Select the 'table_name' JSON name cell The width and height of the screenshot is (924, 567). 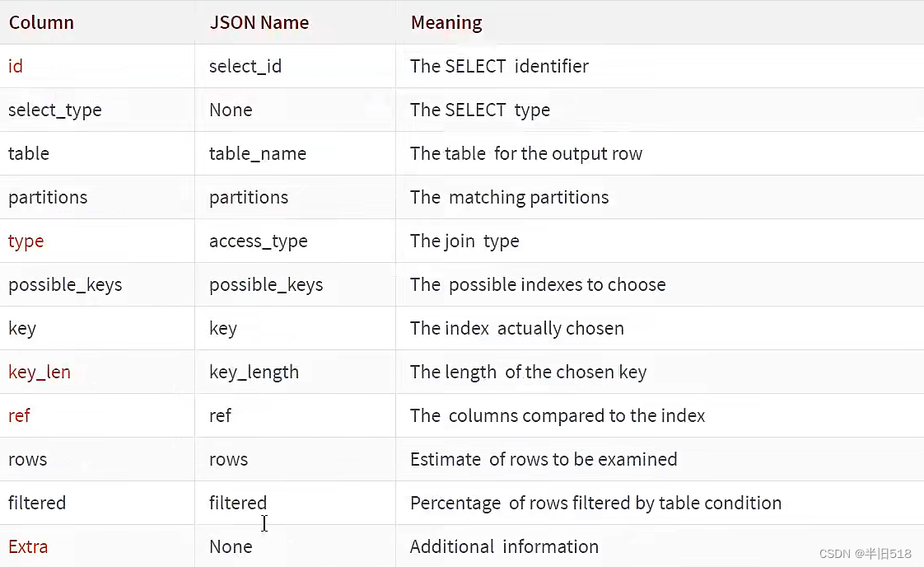pyautogui.click(x=258, y=154)
